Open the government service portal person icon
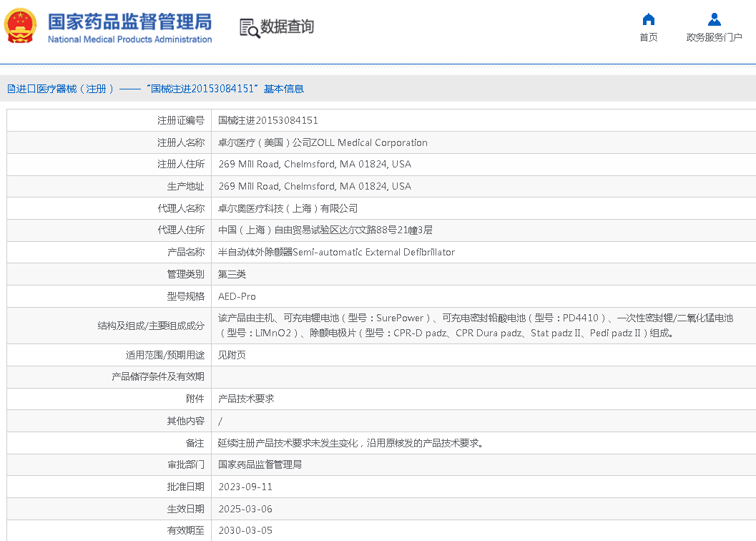The height and width of the screenshot is (541, 756). (x=714, y=19)
